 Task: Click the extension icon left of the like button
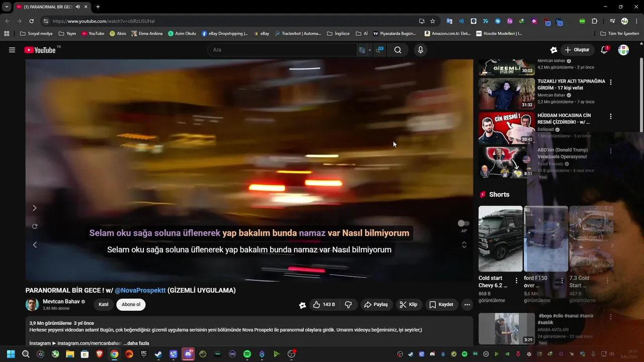[302, 305]
